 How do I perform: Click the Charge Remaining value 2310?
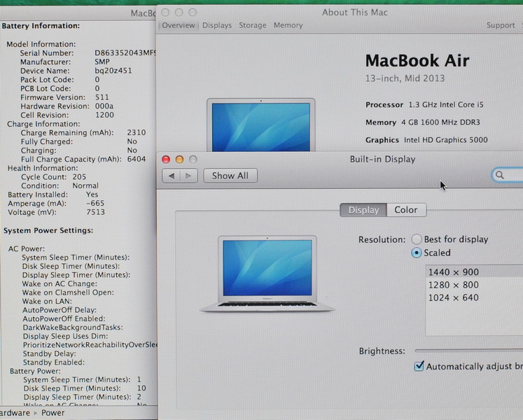point(137,132)
